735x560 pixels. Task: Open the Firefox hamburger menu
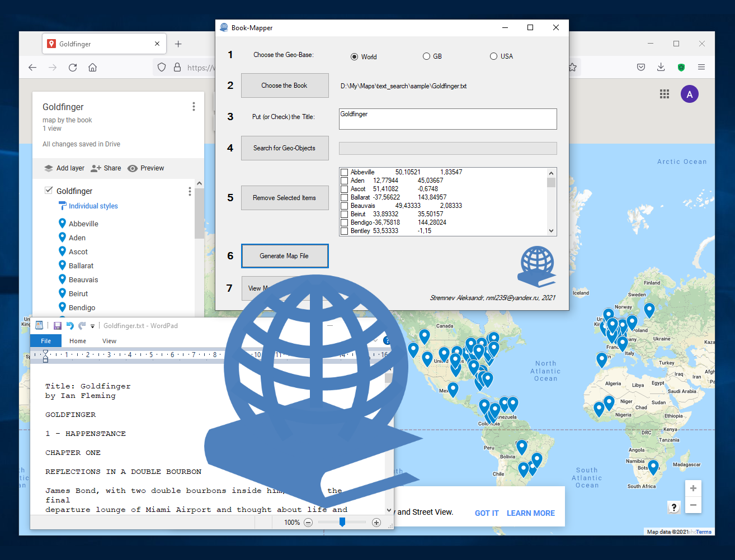(x=701, y=67)
